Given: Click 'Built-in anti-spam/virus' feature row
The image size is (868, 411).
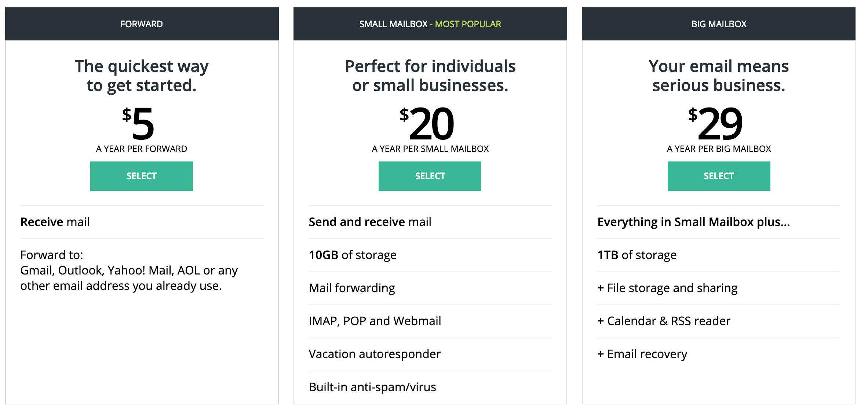Looking at the screenshot, I should pos(430,387).
